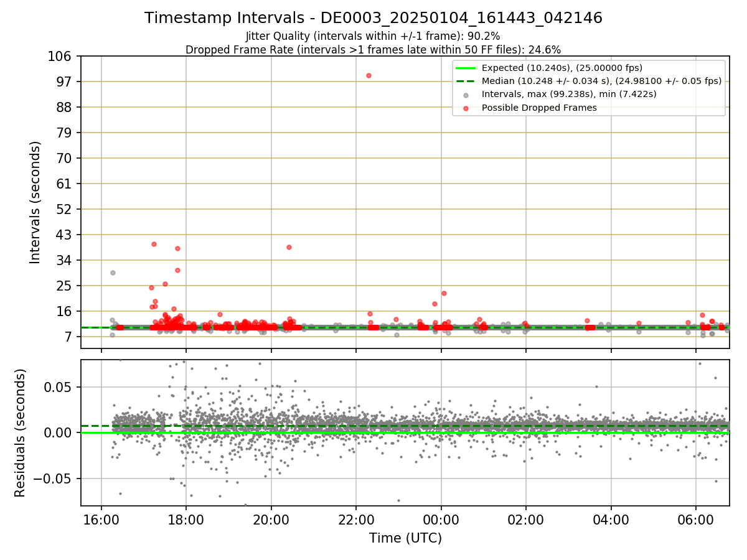This screenshot has height=560, width=747.
Task: Click residuals tick label '0.00'
Action: coord(59,433)
